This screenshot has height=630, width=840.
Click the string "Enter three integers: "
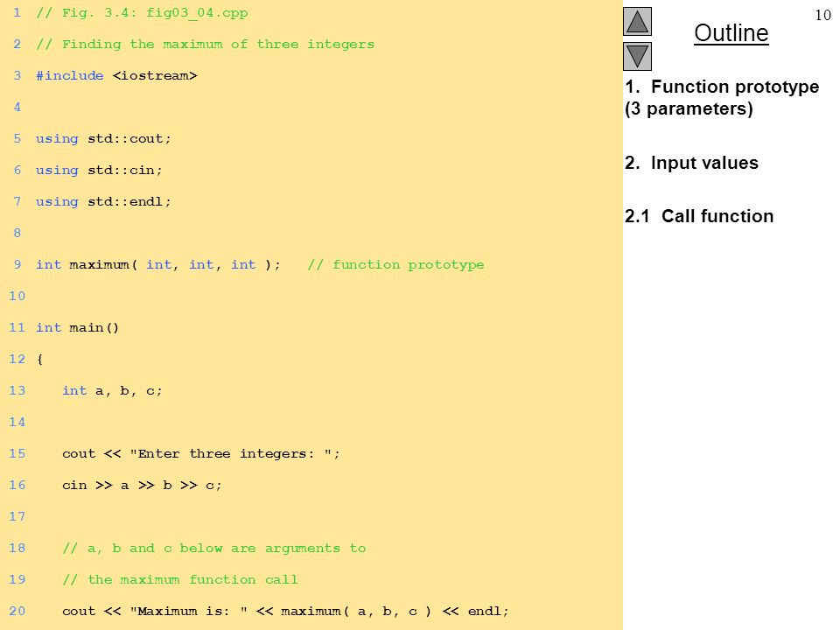pos(230,453)
